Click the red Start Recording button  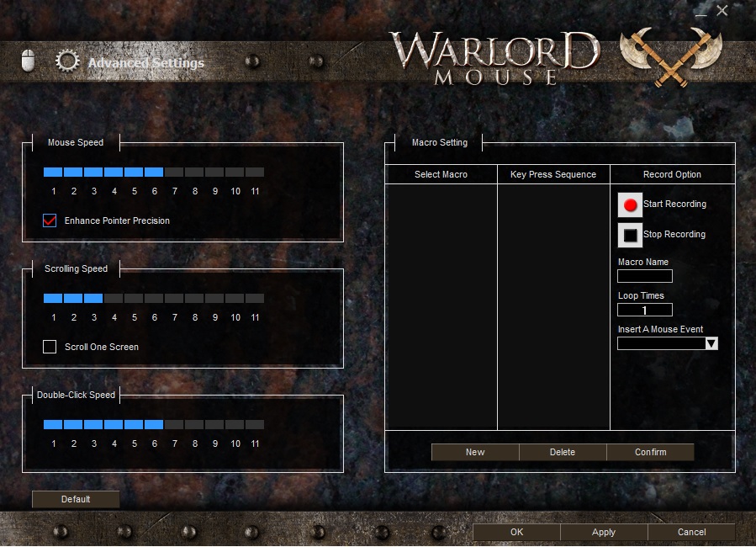[630, 204]
